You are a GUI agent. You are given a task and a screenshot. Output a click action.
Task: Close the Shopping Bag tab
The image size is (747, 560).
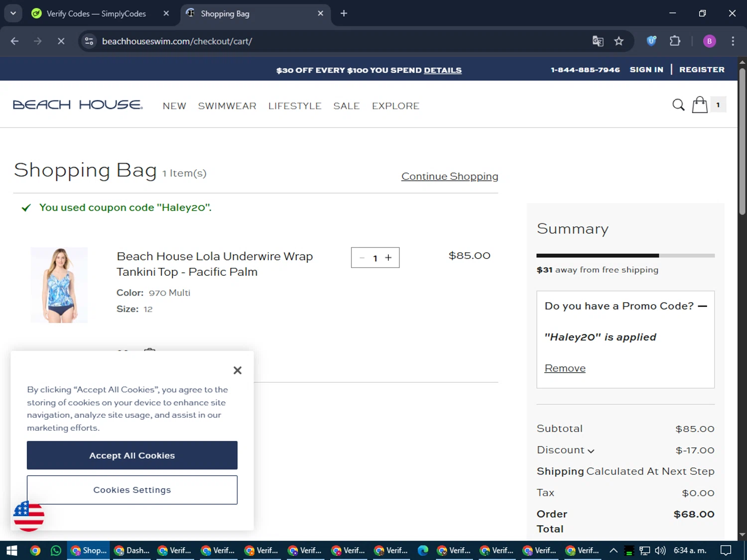(x=320, y=13)
